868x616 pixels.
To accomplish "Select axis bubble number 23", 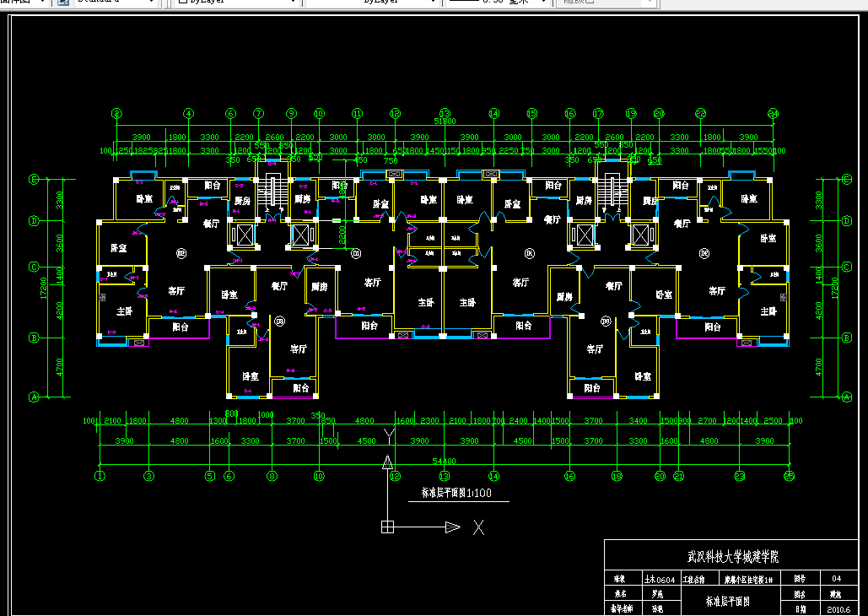I will coord(740,476).
